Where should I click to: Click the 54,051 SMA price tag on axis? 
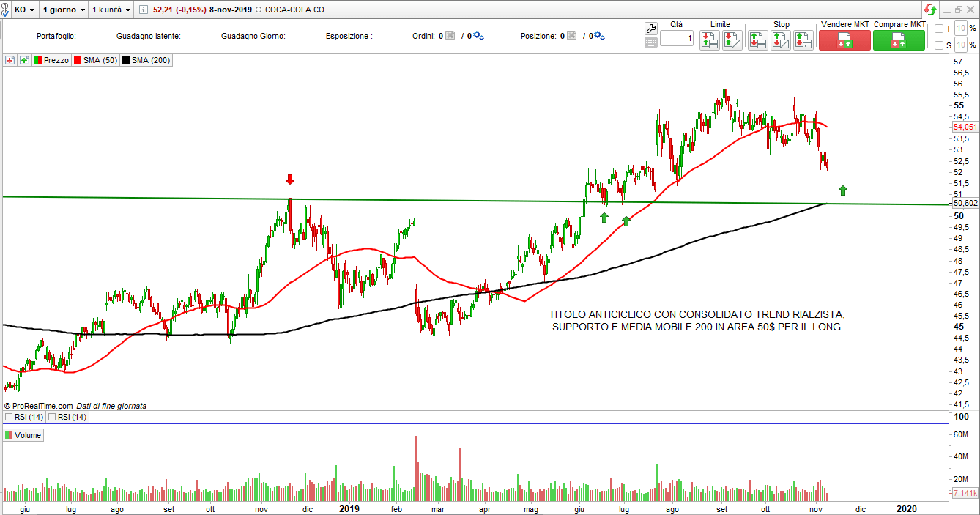point(965,127)
